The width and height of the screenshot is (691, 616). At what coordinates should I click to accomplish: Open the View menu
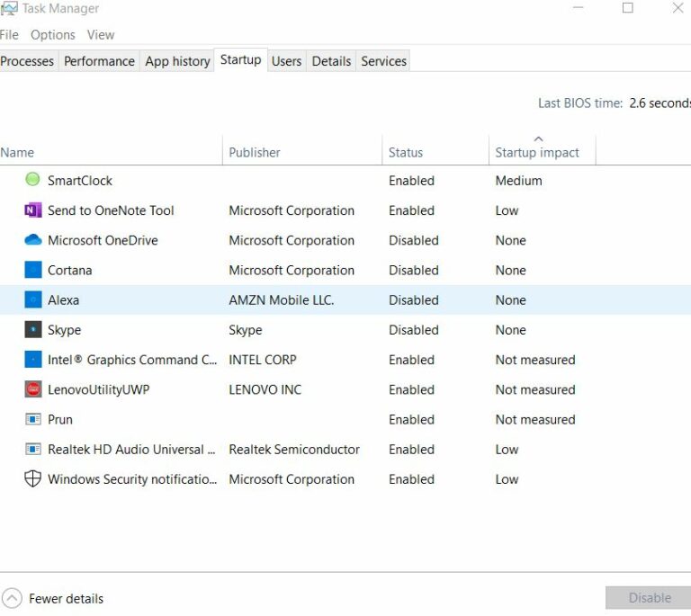coord(101,34)
